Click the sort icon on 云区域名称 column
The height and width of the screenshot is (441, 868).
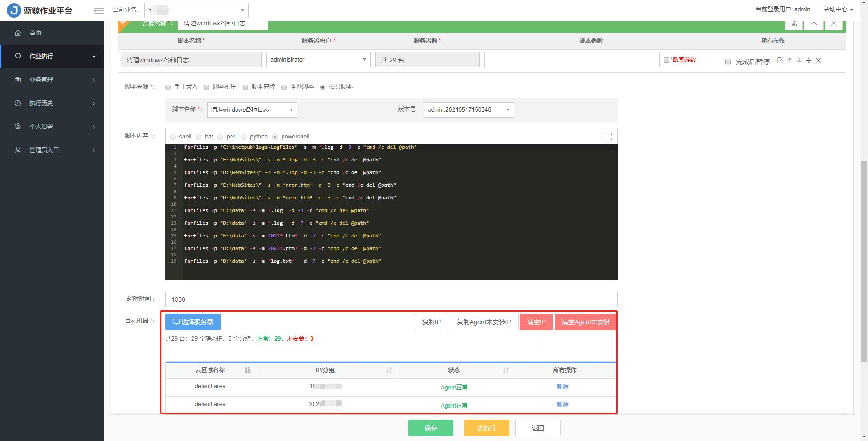pos(247,370)
